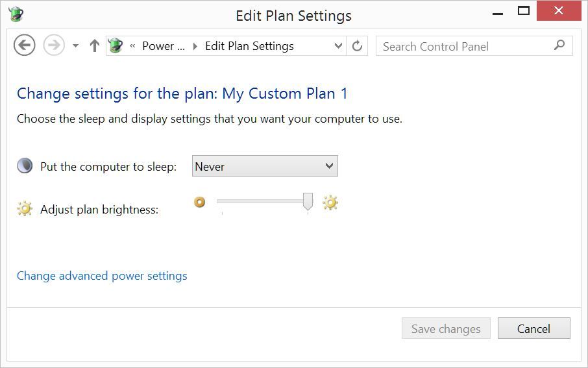
Task: Click the high brightness sun icon
Action: (330, 202)
